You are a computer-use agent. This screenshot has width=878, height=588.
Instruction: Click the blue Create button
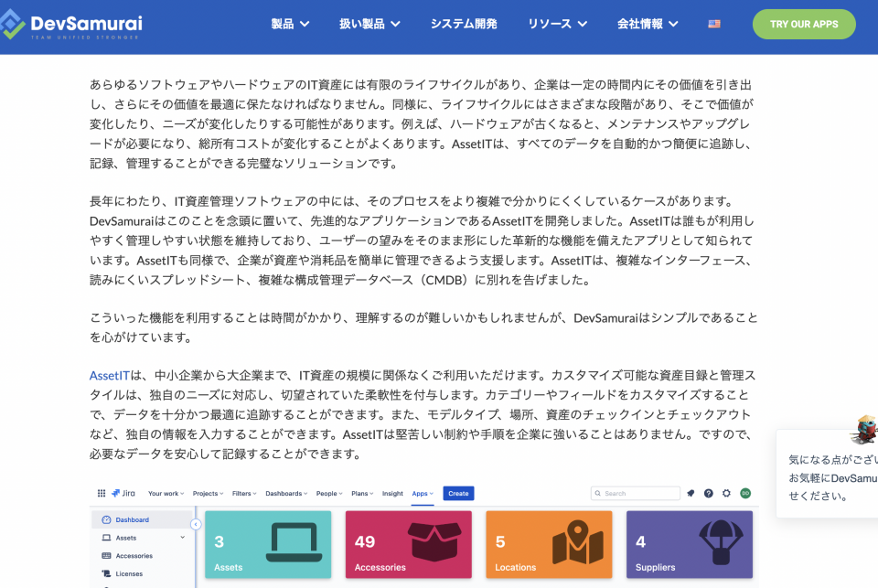click(x=458, y=494)
